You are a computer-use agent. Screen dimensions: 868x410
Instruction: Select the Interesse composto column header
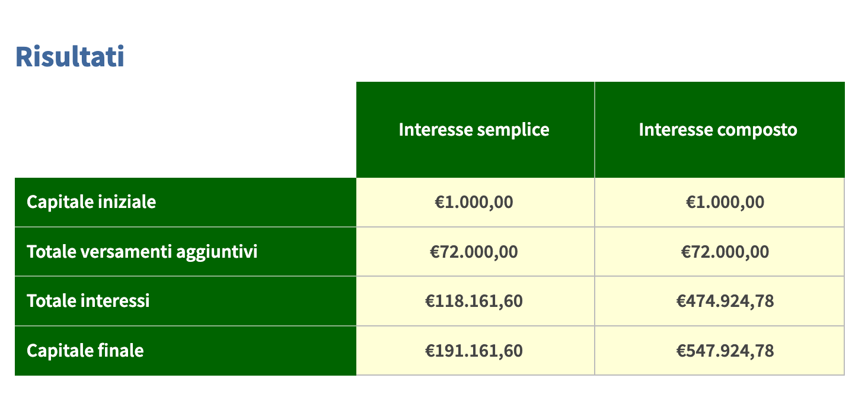719,130
